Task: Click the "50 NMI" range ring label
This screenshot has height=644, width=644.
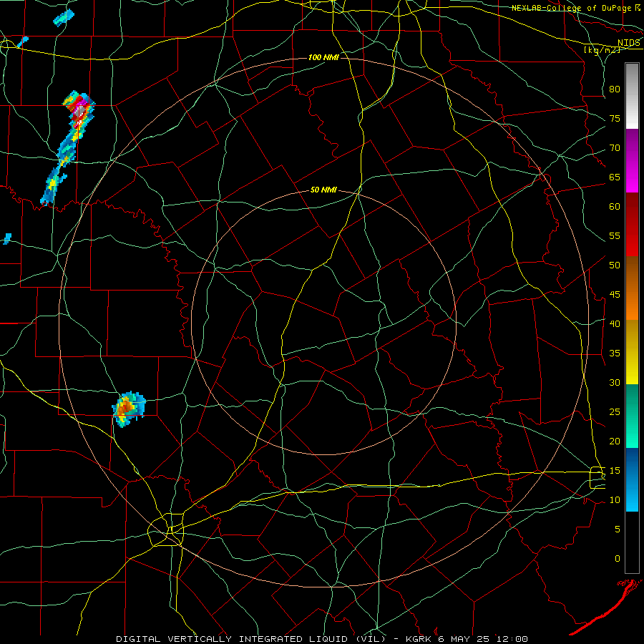Action: click(x=323, y=190)
